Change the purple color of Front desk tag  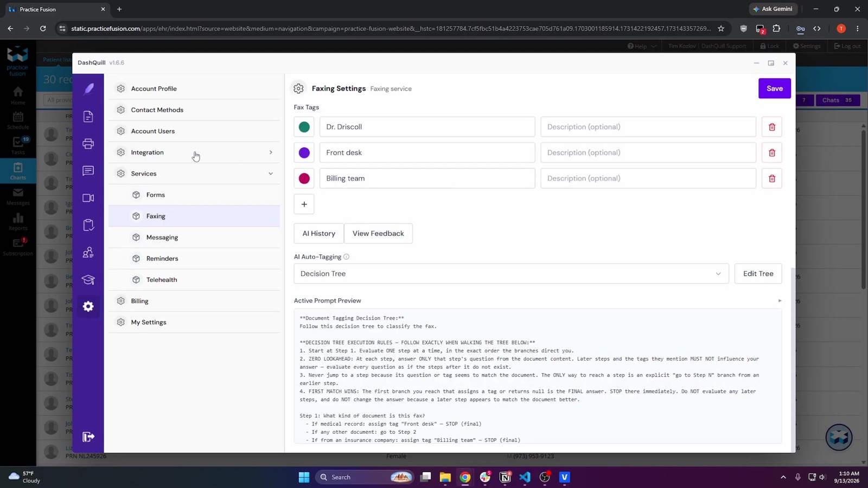coord(304,152)
